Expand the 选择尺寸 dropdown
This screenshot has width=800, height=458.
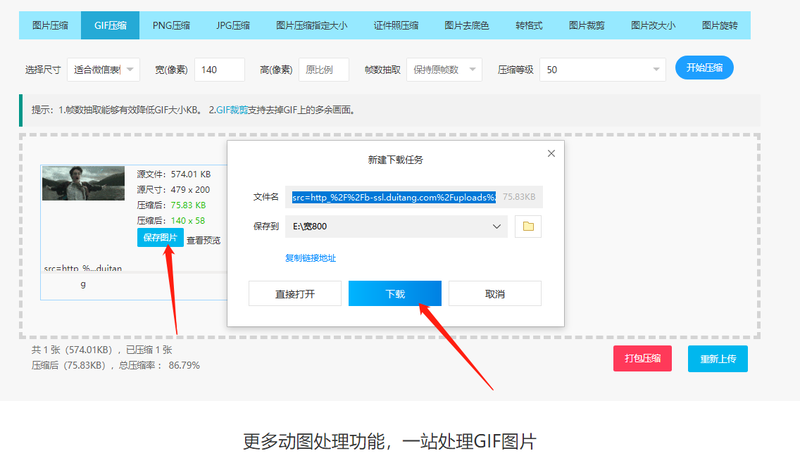(103, 69)
